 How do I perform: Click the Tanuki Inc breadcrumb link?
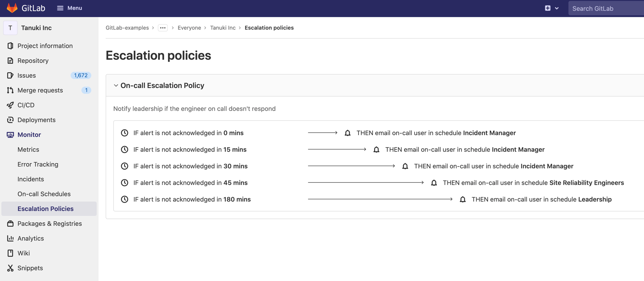click(x=223, y=28)
